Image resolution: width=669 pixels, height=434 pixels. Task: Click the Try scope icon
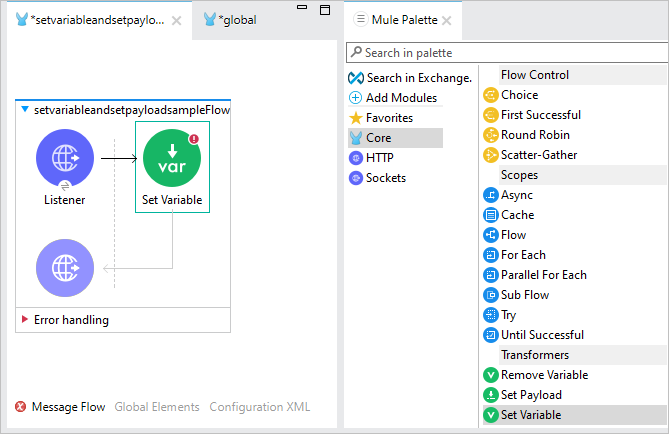click(491, 315)
